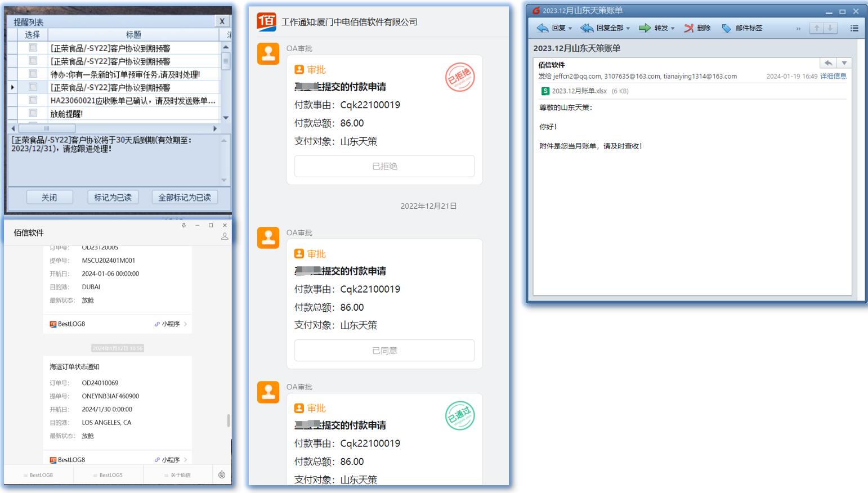Image resolution: width=868 pixels, height=493 pixels.
Task: Click the Reply All (回复全部) icon
Action: pyautogui.click(x=587, y=28)
